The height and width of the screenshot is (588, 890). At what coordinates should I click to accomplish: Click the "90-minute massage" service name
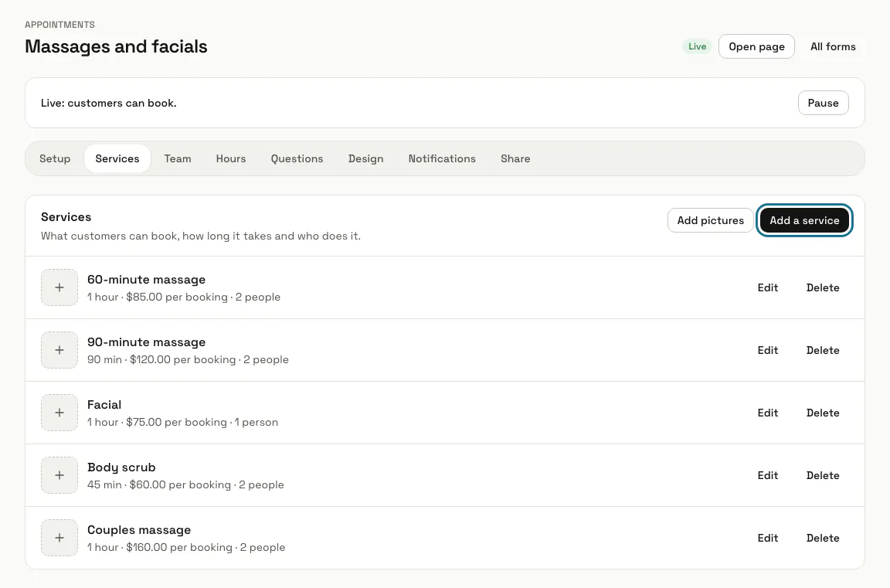click(x=147, y=342)
